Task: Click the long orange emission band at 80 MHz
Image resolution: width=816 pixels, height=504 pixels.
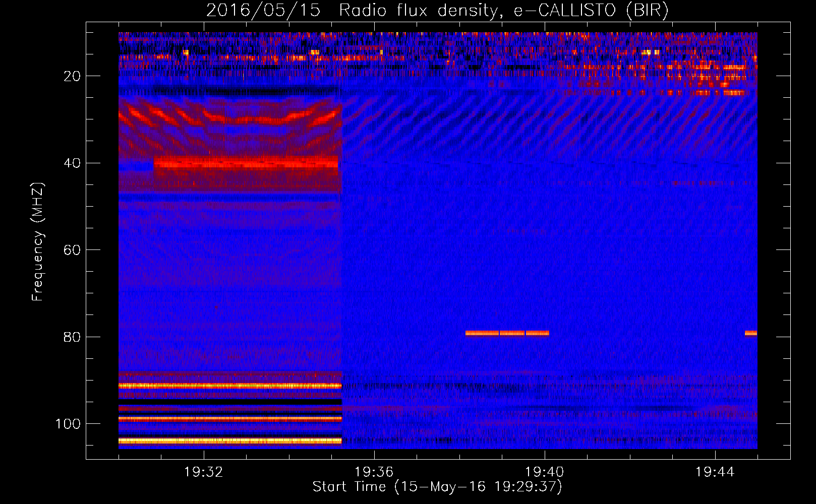Action: [x=507, y=333]
